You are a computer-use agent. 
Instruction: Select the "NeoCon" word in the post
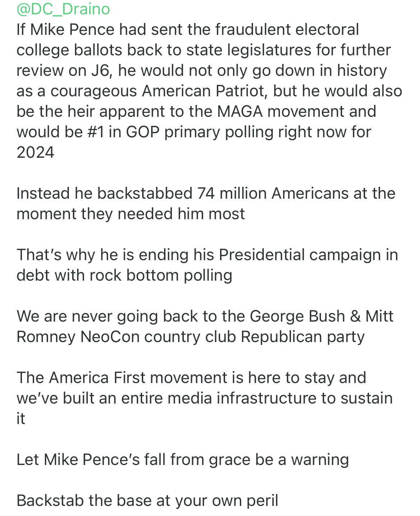click(109, 337)
